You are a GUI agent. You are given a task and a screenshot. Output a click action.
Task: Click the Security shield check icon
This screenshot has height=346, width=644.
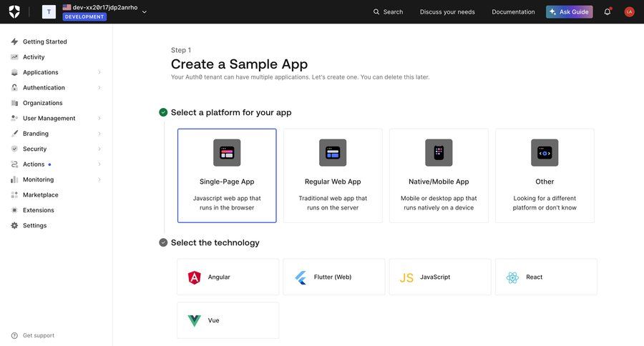[x=14, y=149]
